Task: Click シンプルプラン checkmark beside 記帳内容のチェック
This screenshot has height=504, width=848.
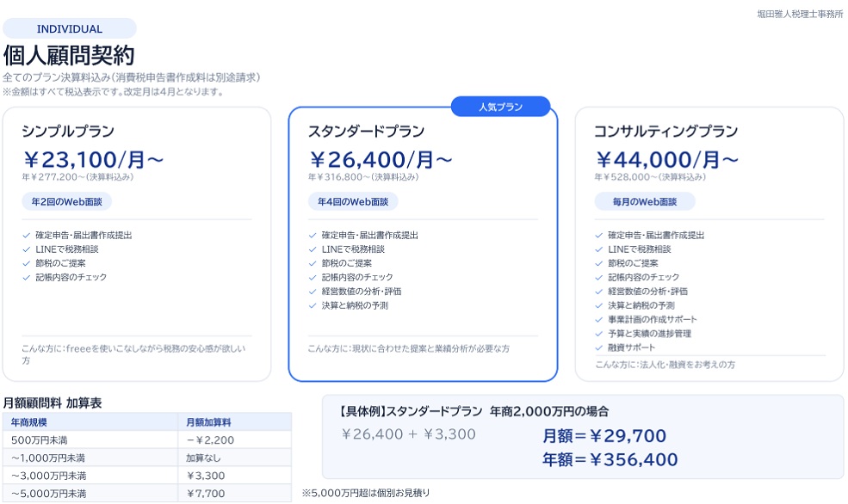Action: point(26,278)
